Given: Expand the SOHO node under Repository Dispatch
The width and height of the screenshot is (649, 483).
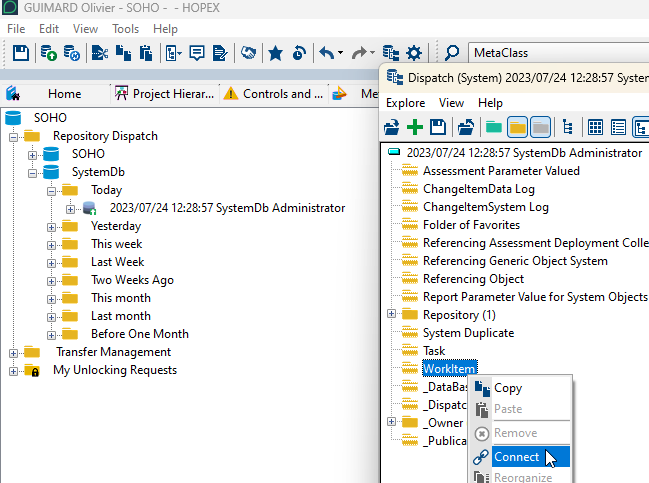Looking at the screenshot, I should [32, 155].
